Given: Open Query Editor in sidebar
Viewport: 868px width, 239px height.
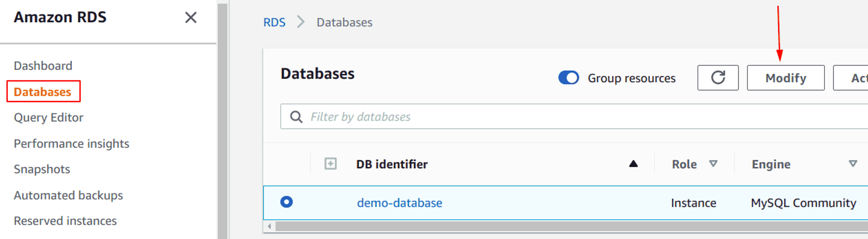Looking at the screenshot, I should click(x=49, y=117).
